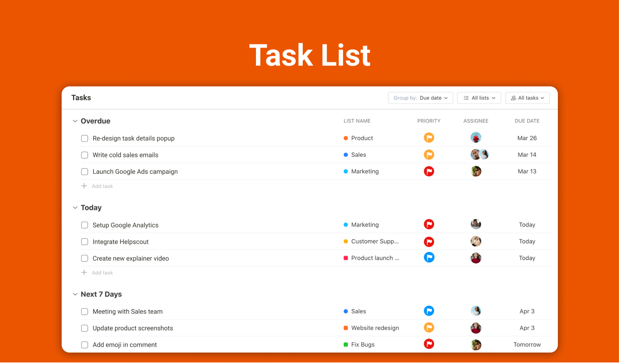The height and width of the screenshot is (364, 619).
Task: Sort by PRIORITY column header
Action: (429, 121)
